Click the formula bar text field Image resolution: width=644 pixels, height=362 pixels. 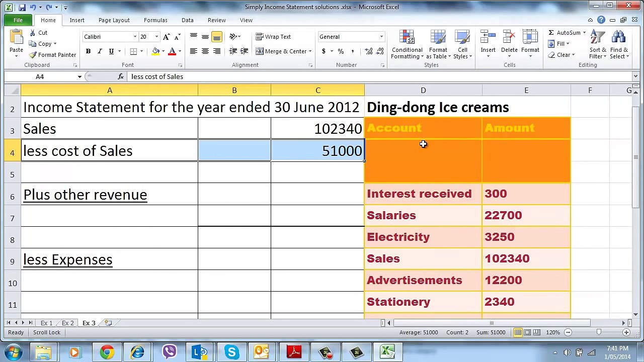click(380, 76)
